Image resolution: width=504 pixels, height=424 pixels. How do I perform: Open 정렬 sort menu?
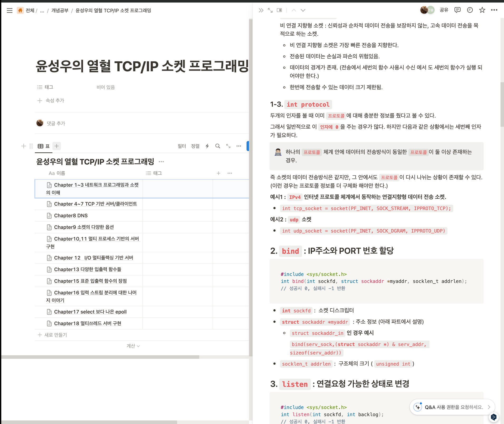[195, 146]
